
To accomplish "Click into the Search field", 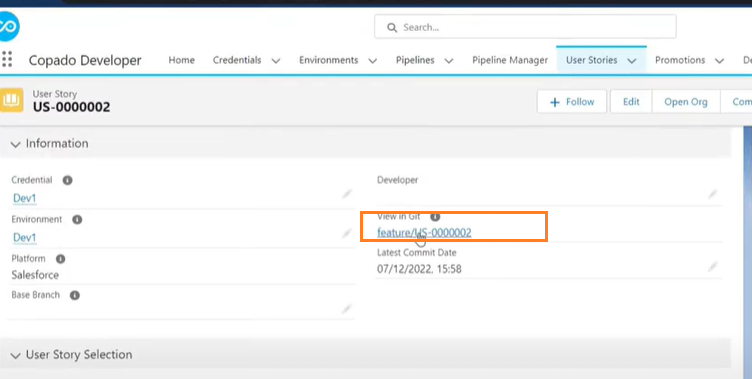I will pos(525,27).
